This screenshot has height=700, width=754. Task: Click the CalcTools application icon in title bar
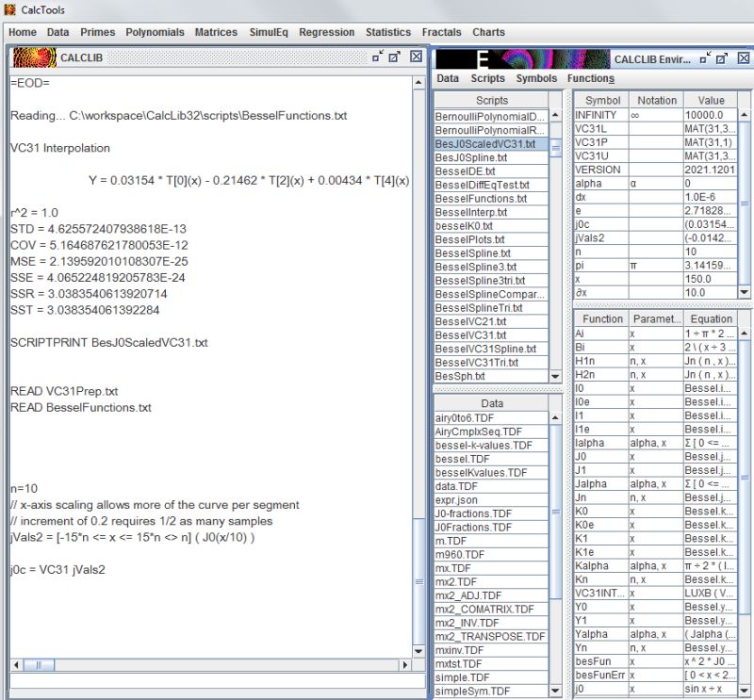coord(9,9)
